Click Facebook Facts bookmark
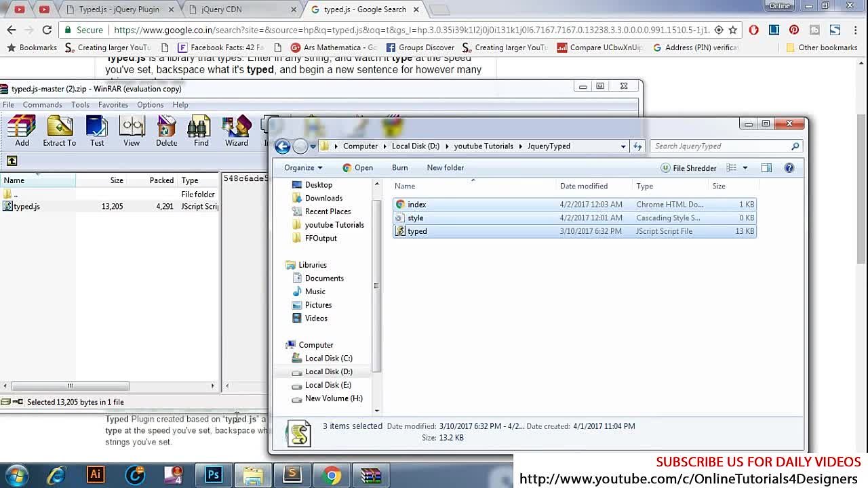868x488 pixels. pos(220,47)
